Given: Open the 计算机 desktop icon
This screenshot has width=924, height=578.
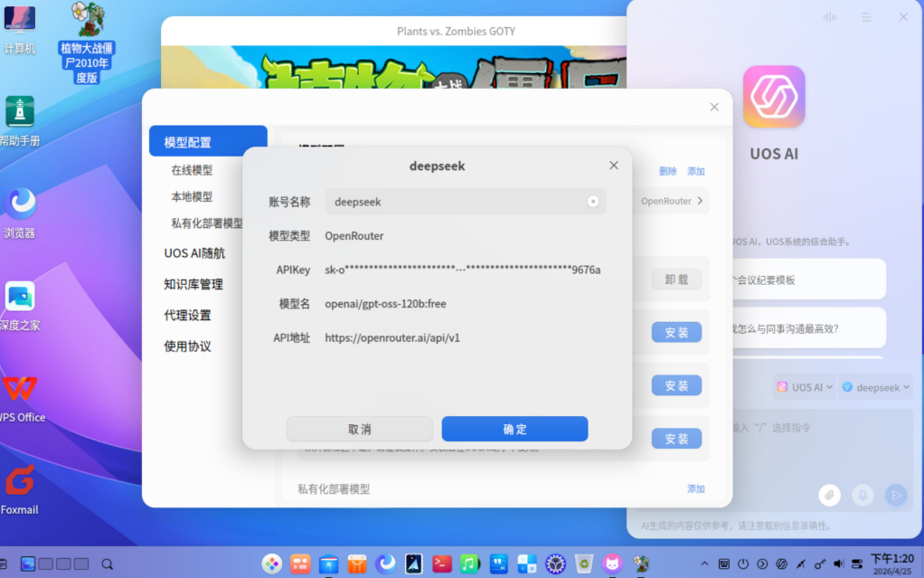Looking at the screenshot, I should (x=20, y=30).
